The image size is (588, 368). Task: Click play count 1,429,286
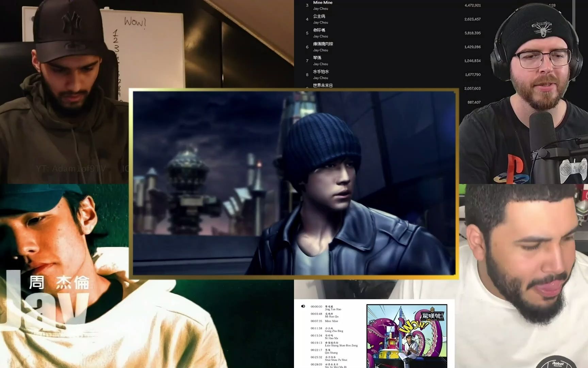coord(473,47)
